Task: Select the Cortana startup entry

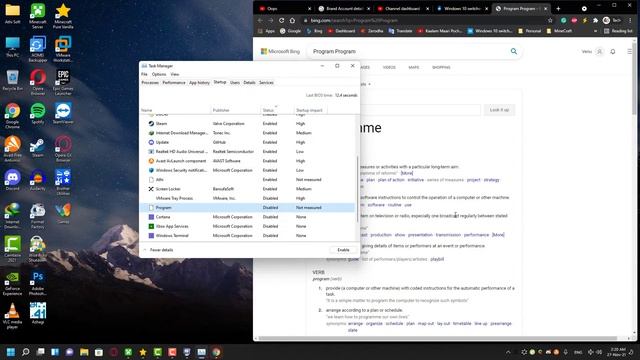Action: (247, 217)
